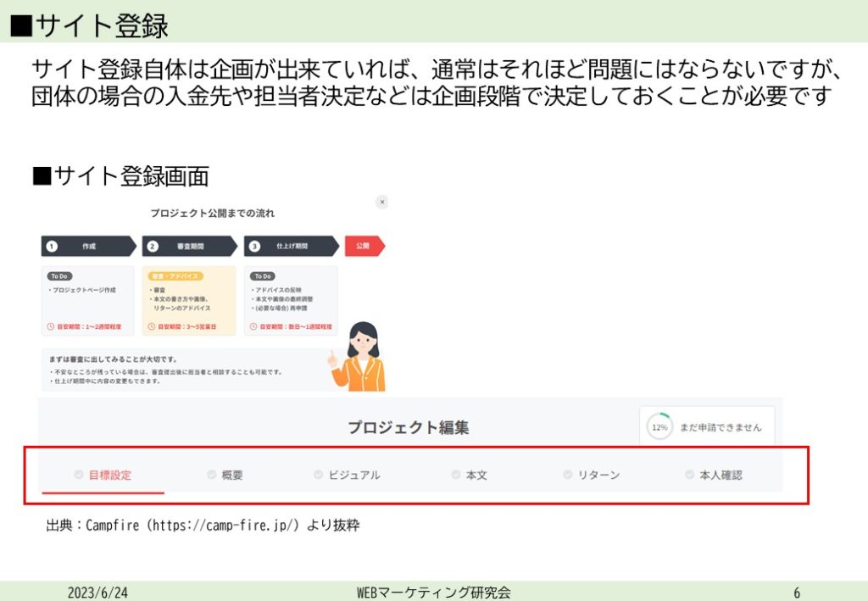Click the step 1 number circle

[x=52, y=247]
